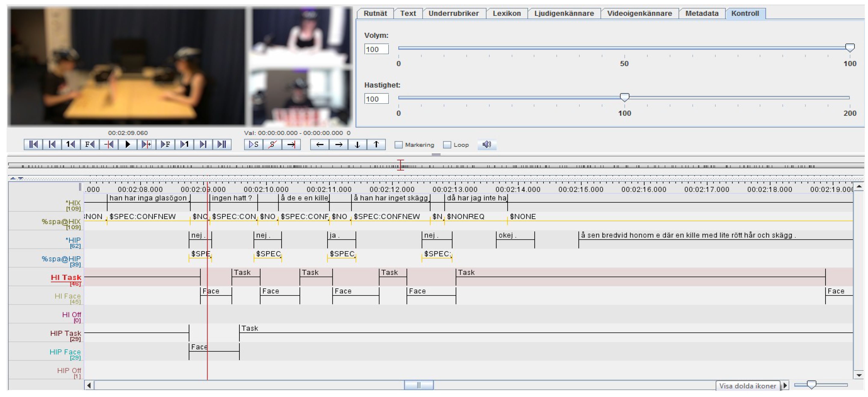
Task: Jump to beginning of media
Action: coord(33,144)
